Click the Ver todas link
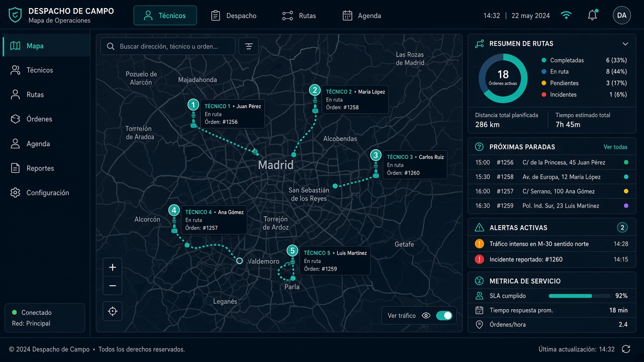644x362 pixels. pyautogui.click(x=615, y=147)
